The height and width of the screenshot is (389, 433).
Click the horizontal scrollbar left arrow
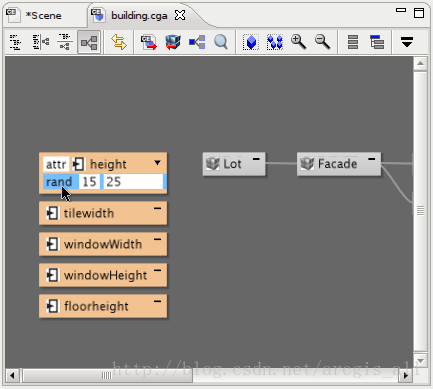click(x=12, y=376)
